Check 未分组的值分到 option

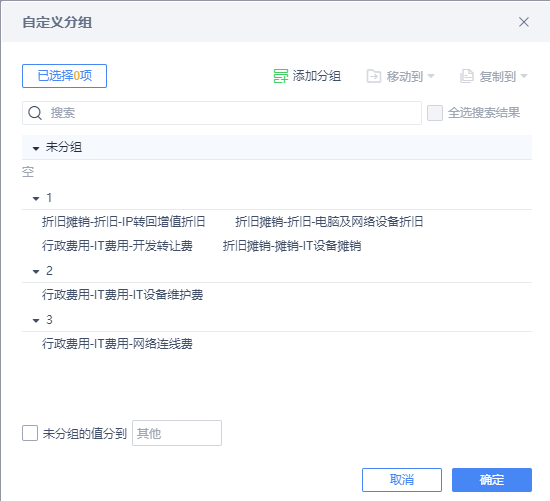pos(30,433)
